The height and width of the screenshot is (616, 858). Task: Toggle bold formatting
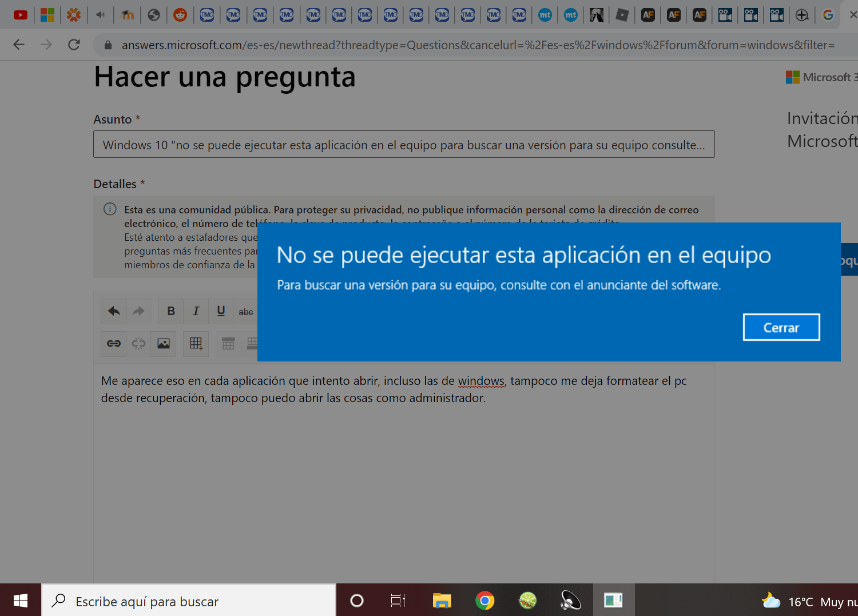pos(171,311)
